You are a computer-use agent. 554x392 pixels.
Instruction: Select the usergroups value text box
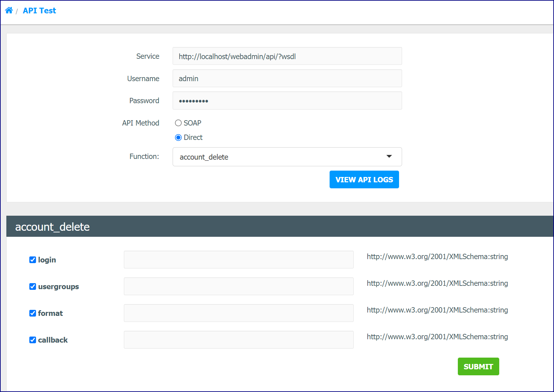point(239,286)
